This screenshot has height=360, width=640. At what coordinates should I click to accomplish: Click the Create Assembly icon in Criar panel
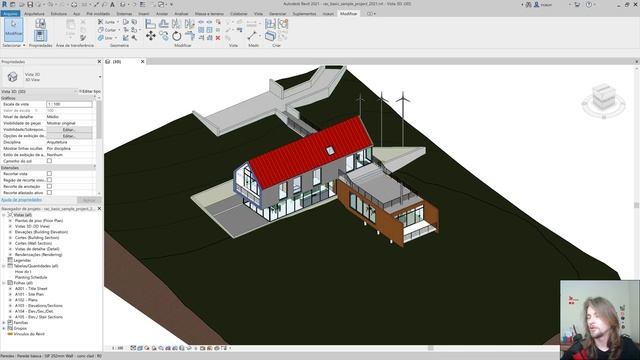pyautogui.click(x=270, y=24)
